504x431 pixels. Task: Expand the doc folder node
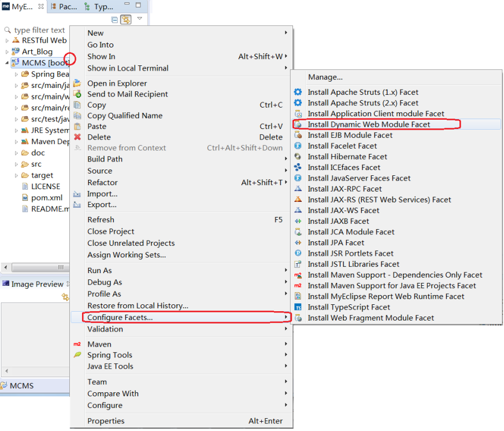coord(16,153)
